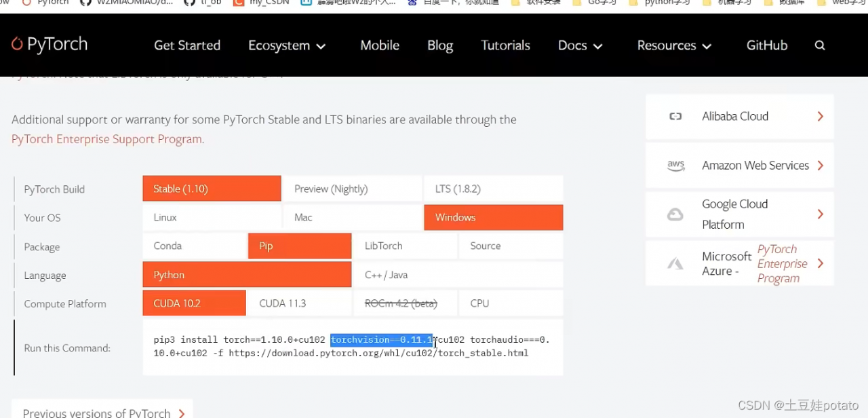Screen dimensions: 868x418
Task: Choose the Source package option
Action: pos(511,246)
